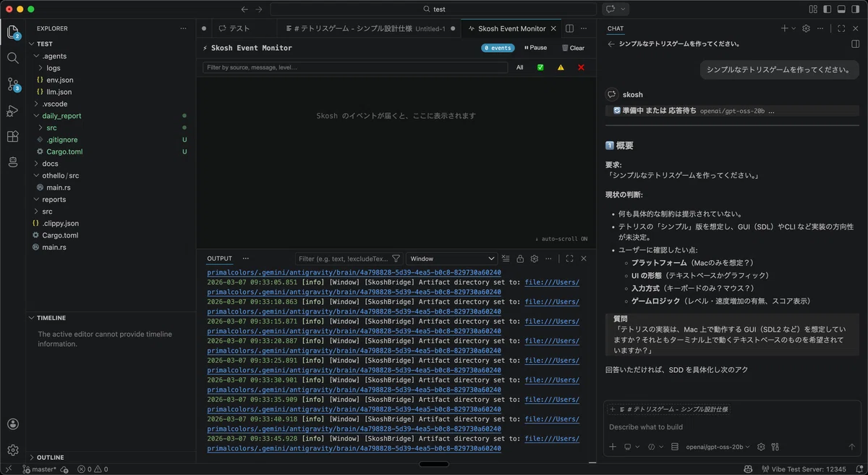This screenshot has width=868, height=475.
Task: Pause the Skosh event monitor
Action: coord(536,48)
